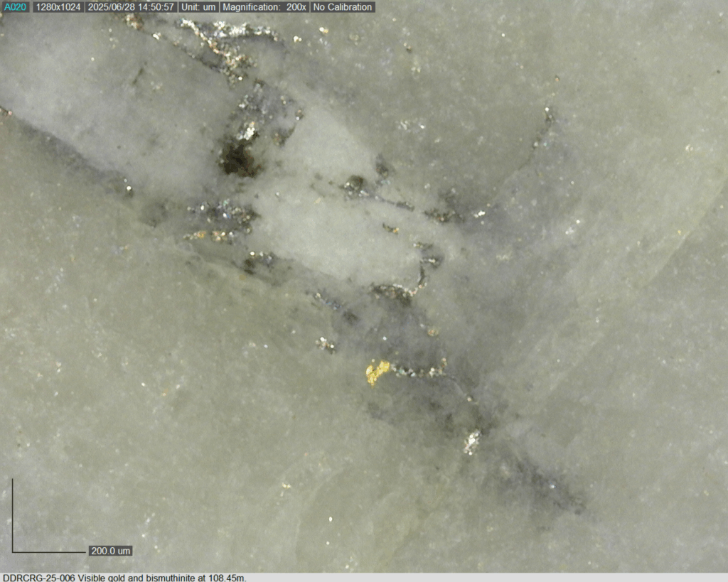Click the Magnification: 200x label

click(x=264, y=7)
